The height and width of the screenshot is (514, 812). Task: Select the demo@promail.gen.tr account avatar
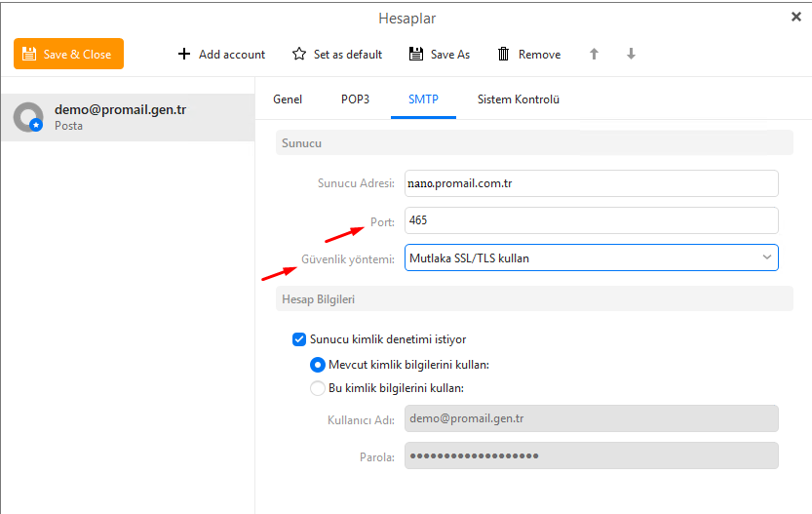(x=28, y=117)
